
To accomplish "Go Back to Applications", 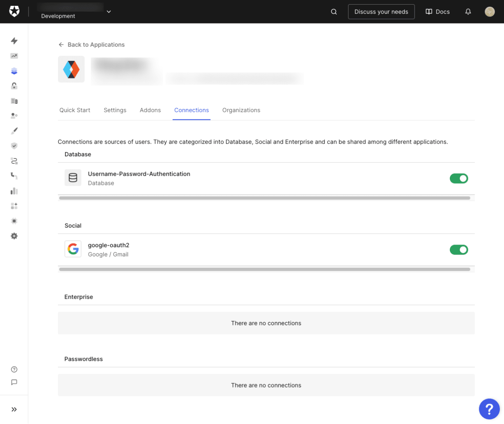I will [92, 45].
